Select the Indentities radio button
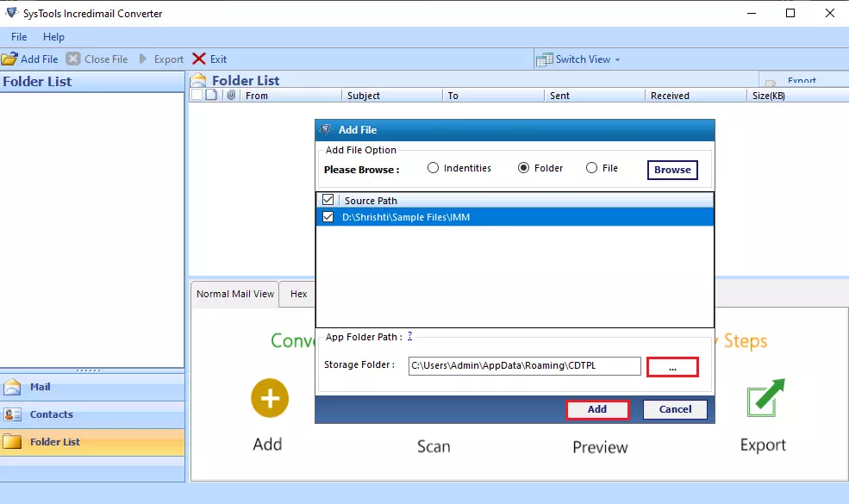The width and height of the screenshot is (849, 504). (433, 168)
